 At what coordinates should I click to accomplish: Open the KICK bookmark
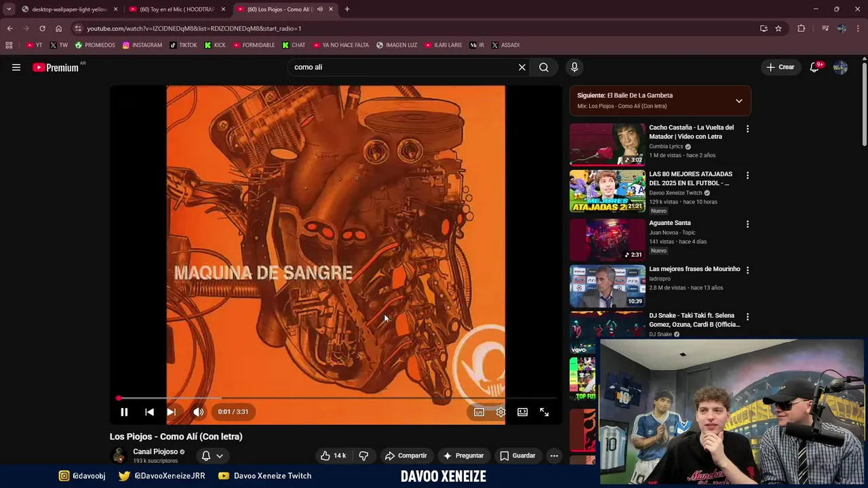(215, 45)
